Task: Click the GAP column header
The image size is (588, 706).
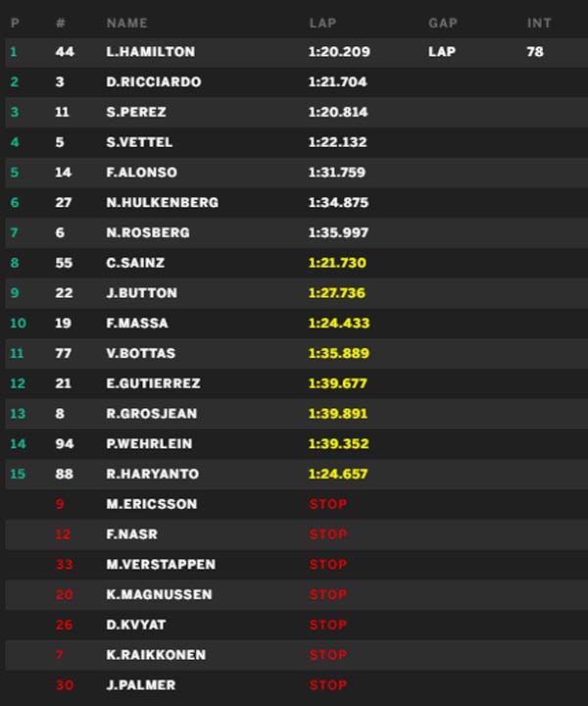Action: coord(443,23)
